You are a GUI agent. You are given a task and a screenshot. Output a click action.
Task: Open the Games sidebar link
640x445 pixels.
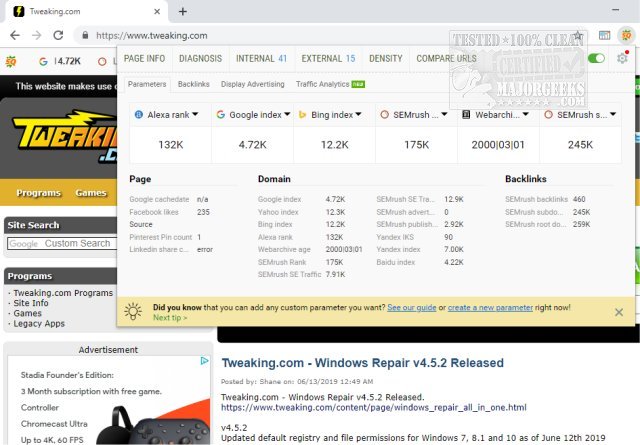(27, 313)
